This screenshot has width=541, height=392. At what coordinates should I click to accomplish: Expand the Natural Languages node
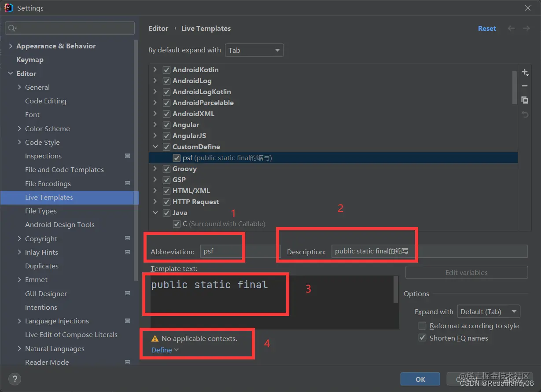pyautogui.click(x=19, y=348)
